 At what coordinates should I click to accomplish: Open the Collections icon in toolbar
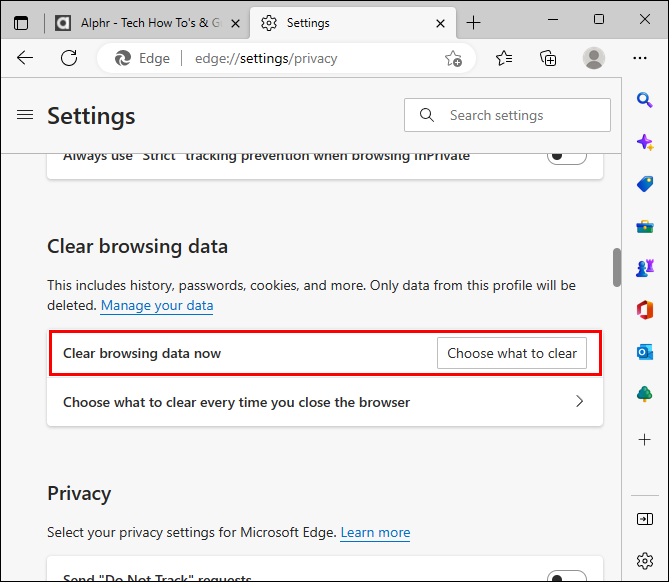548,58
